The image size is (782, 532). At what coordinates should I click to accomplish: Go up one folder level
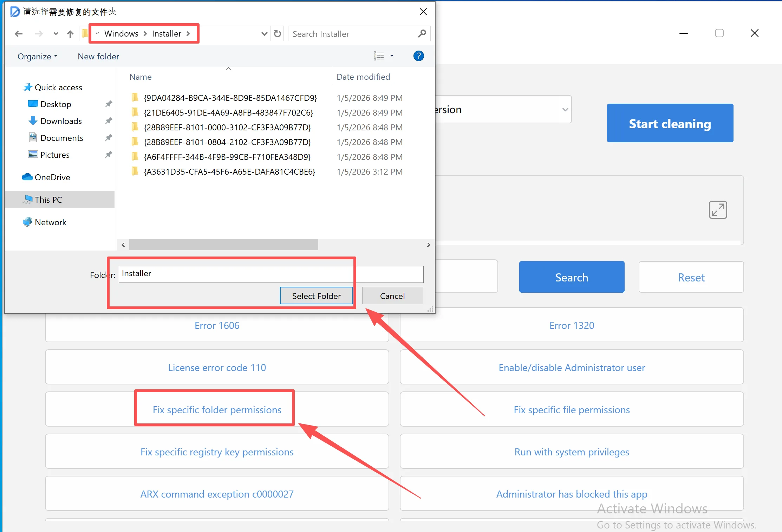click(x=70, y=34)
